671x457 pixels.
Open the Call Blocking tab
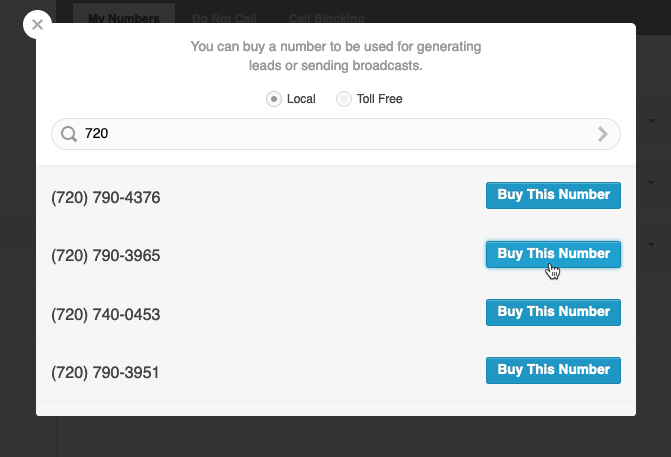coord(326,18)
